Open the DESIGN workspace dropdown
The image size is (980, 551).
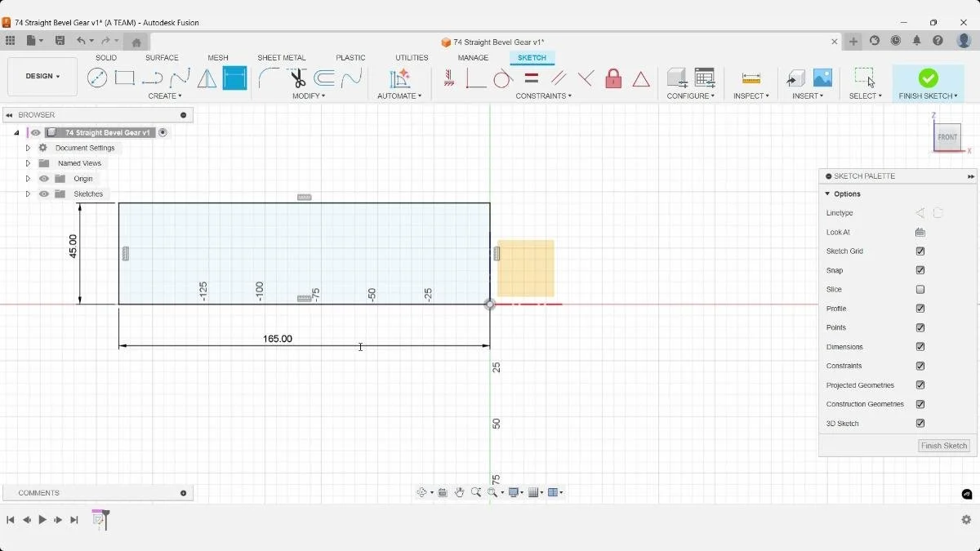42,76
